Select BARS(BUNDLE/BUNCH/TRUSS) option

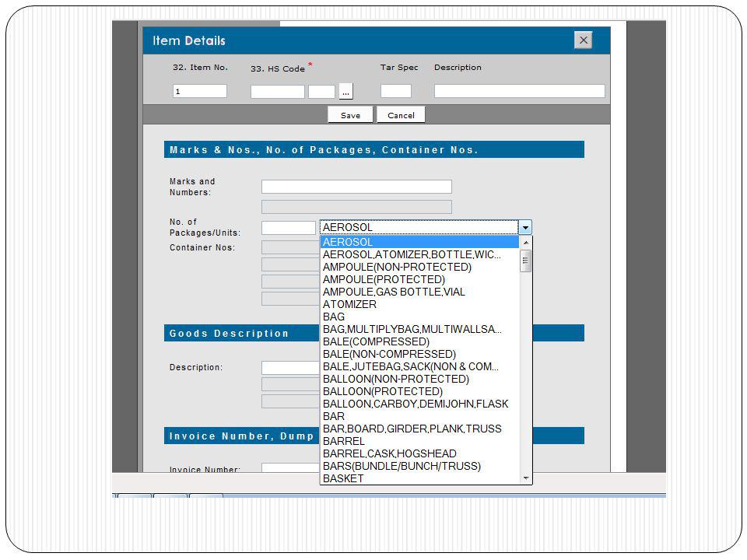click(x=419, y=466)
